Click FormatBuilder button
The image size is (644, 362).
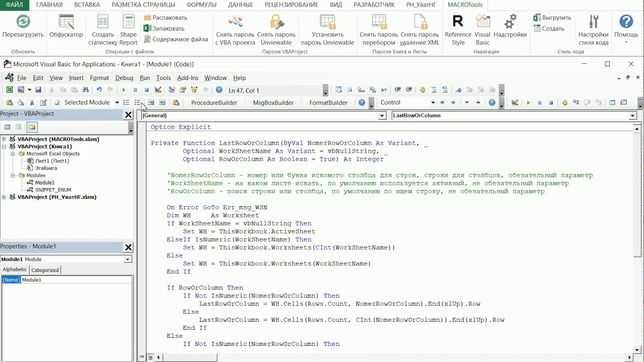(329, 103)
